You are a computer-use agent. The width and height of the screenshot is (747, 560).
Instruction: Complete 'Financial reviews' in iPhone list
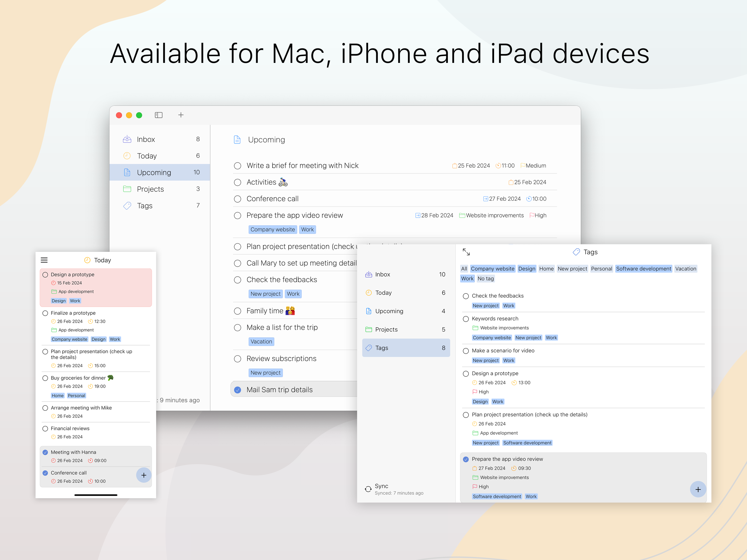(45, 429)
